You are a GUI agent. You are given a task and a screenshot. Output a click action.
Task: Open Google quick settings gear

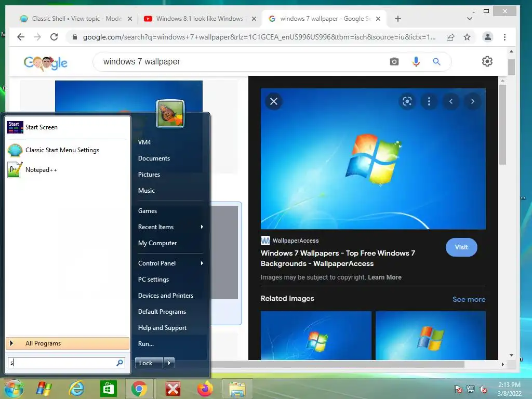pos(487,61)
